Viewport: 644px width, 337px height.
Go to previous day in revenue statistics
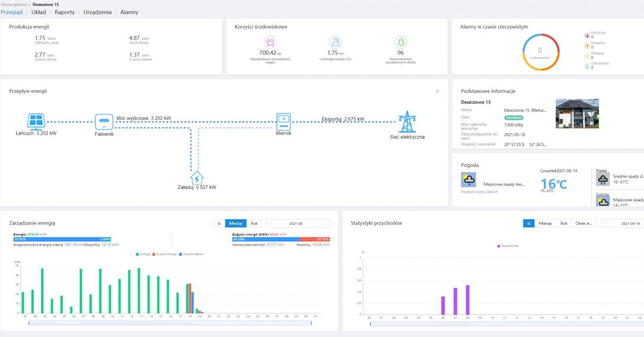point(606,223)
